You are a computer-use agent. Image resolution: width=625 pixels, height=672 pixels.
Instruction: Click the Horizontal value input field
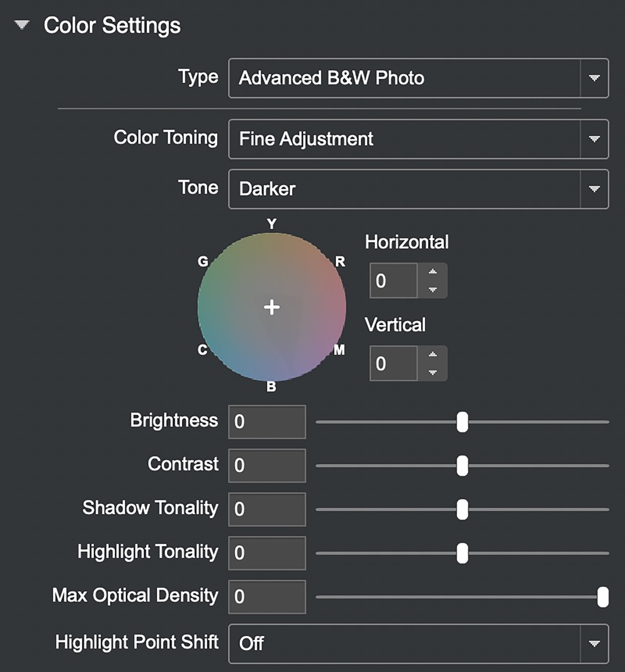pyautogui.click(x=394, y=281)
